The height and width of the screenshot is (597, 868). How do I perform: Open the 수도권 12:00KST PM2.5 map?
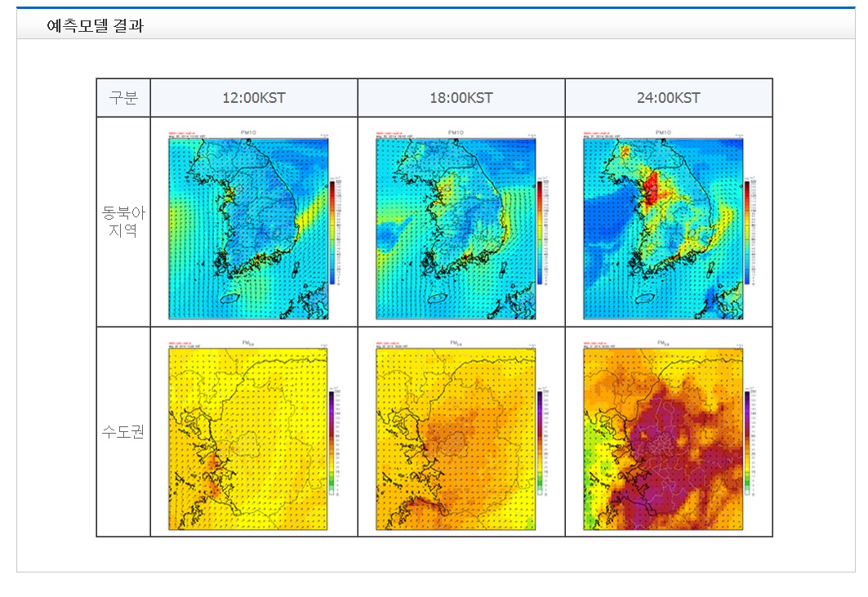click(x=247, y=439)
